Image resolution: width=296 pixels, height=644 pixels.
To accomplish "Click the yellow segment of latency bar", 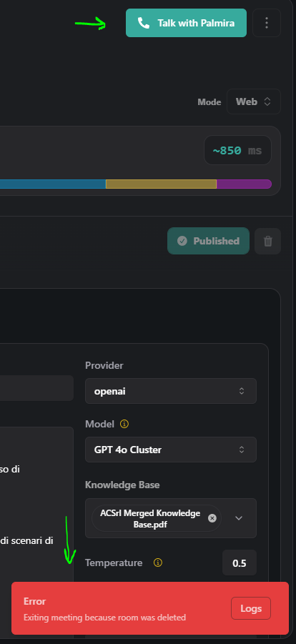I will (161, 184).
